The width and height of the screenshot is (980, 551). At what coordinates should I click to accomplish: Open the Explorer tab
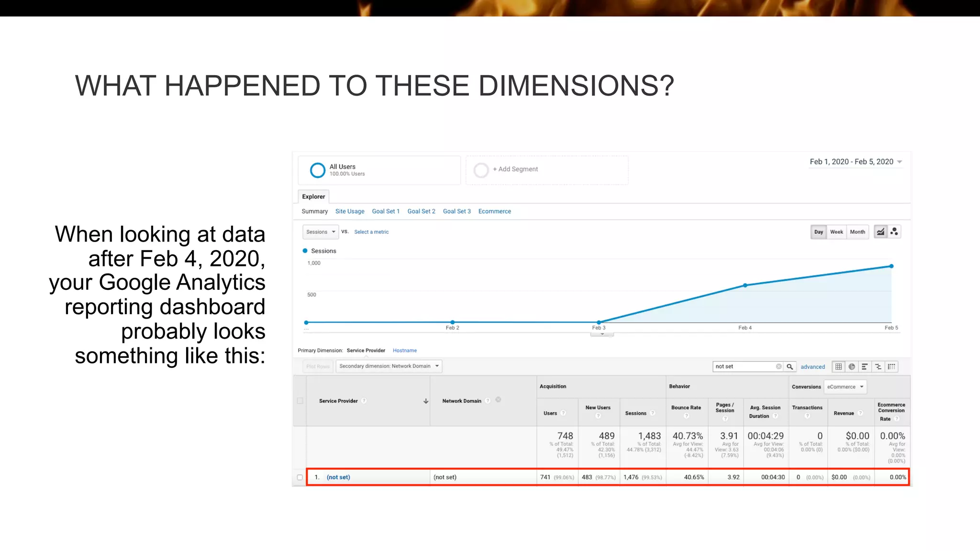pos(313,197)
